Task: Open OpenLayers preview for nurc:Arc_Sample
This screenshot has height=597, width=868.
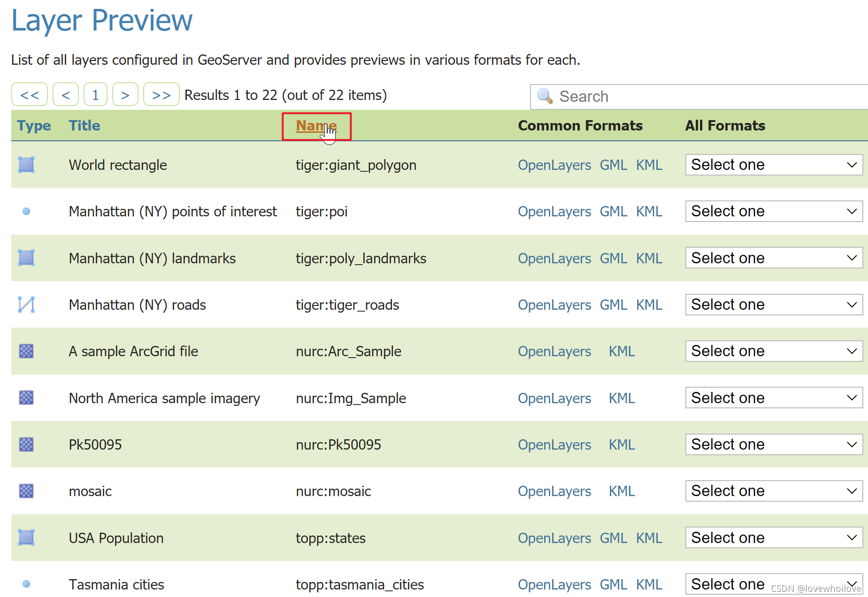Action: pyautogui.click(x=554, y=352)
